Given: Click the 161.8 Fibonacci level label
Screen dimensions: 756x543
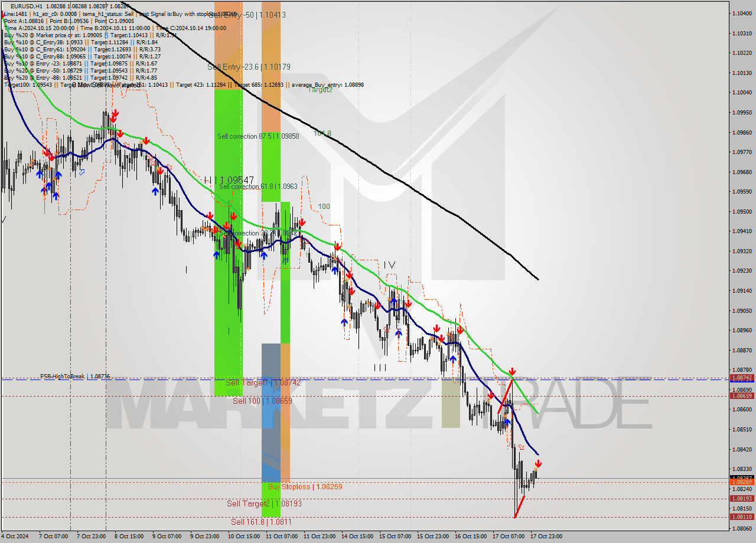Looking at the screenshot, I should tap(322, 133).
